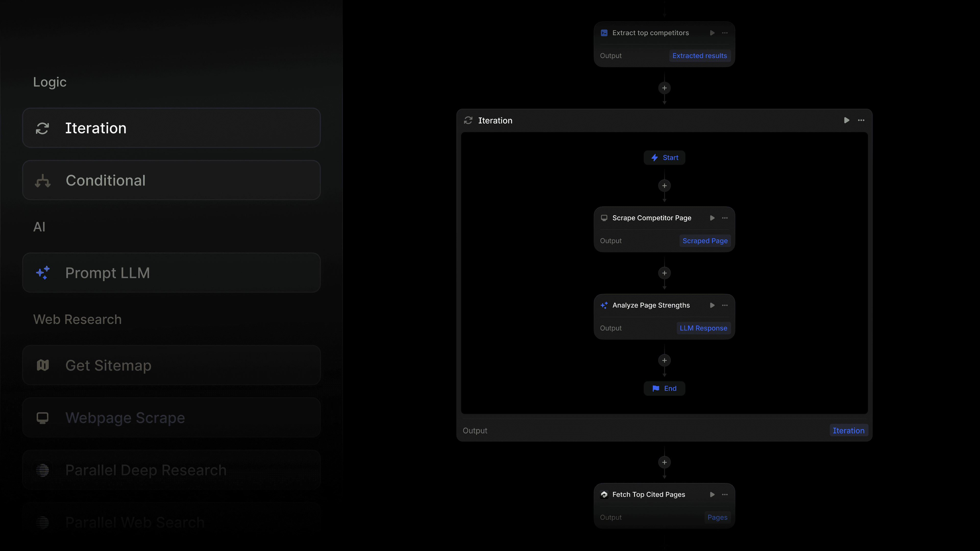Viewport: 980px width, 551px height.
Task: Click the Scraped Page output tag
Action: [x=705, y=241]
